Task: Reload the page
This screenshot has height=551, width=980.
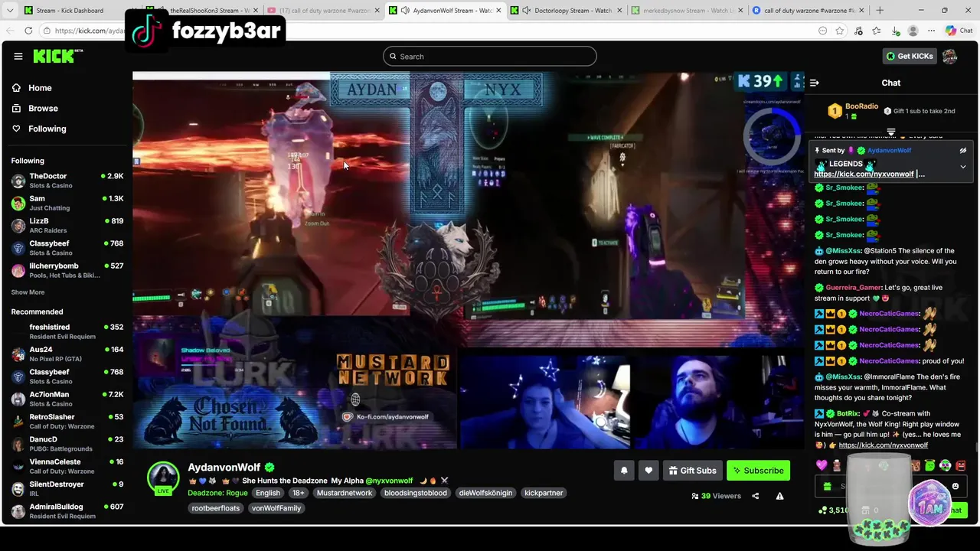Action: (28, 31)
